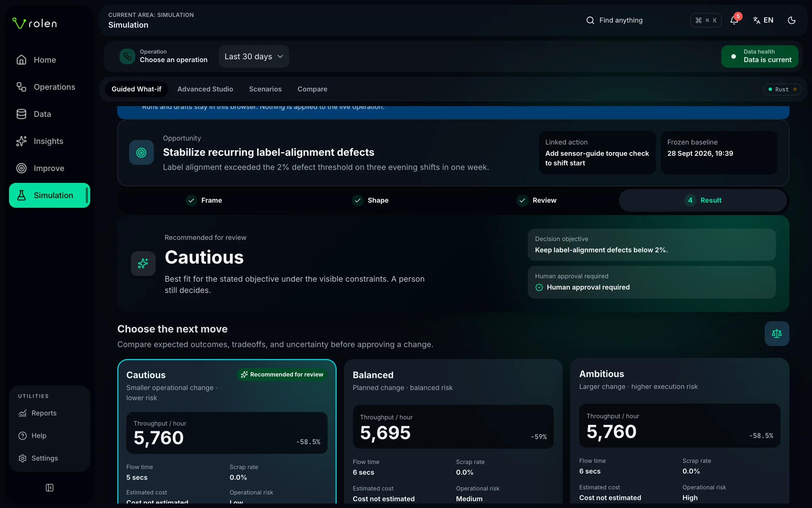Click Decision objective text box
Image resolution: width=812 pixels, height=508 pixels.
651,245
